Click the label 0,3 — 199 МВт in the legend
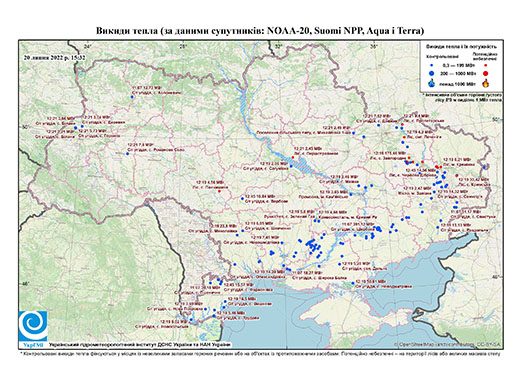Screen dimensions: 520x368 (x=459, y=65)
